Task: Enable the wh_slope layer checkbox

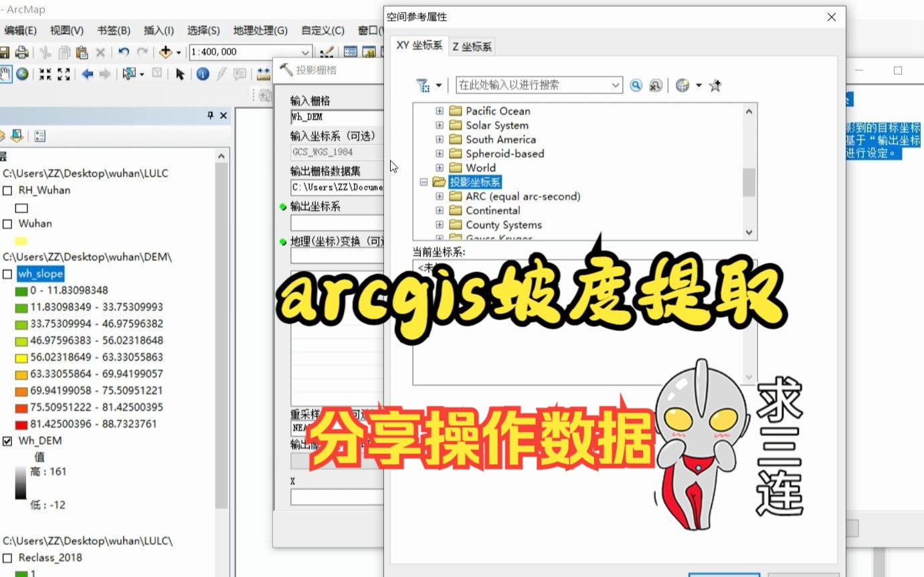Action: pos(7,274)
